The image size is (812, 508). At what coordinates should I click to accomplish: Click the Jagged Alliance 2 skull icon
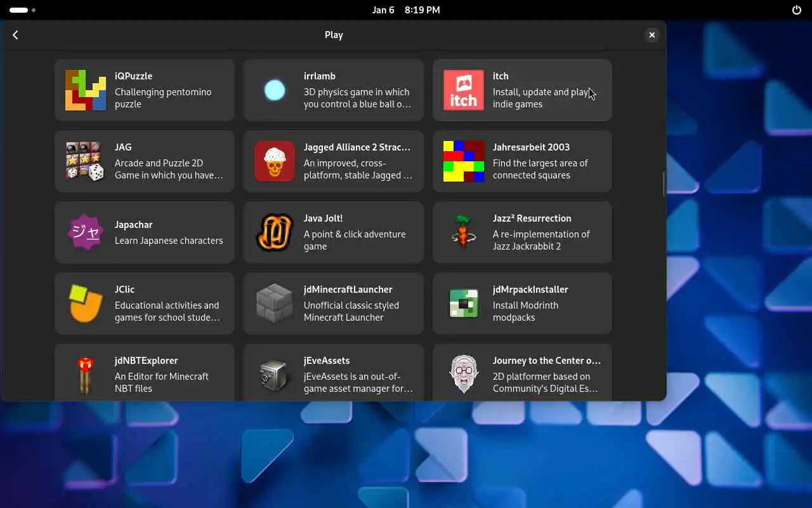click(x=274, y=161)
